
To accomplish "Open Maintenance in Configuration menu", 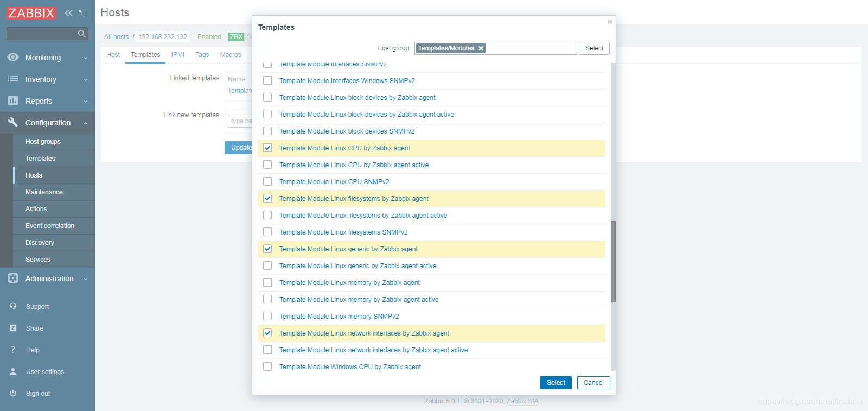I will (x=44, y=192).
